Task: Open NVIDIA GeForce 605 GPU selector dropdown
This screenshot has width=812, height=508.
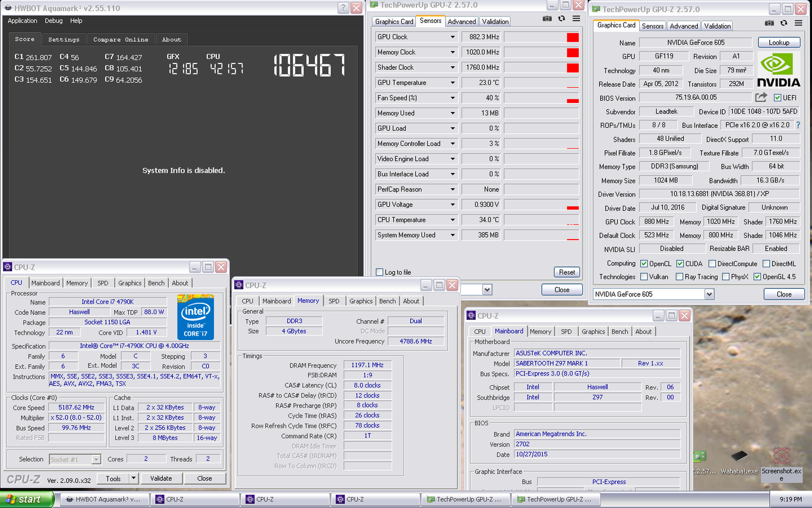Action: click(710, 294)
